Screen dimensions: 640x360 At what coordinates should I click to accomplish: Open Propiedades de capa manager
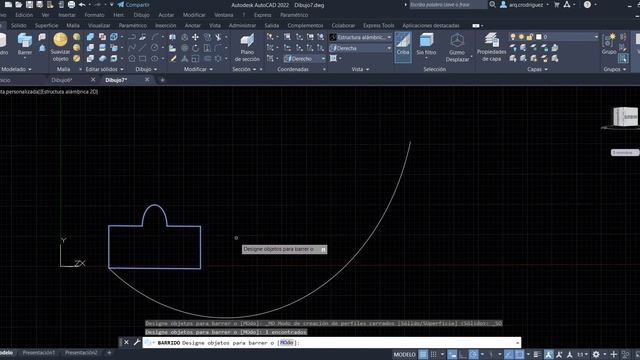point(491,48)
